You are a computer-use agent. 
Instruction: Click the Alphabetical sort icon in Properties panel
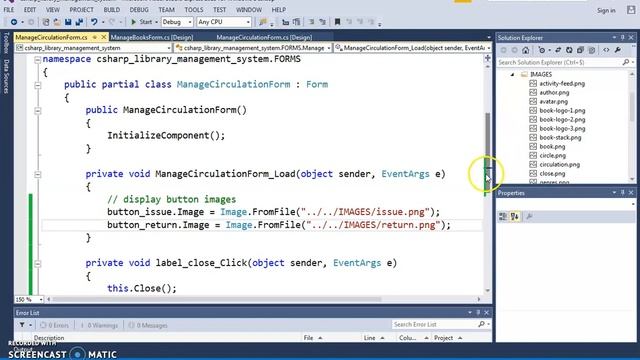(x=514, y=217)
